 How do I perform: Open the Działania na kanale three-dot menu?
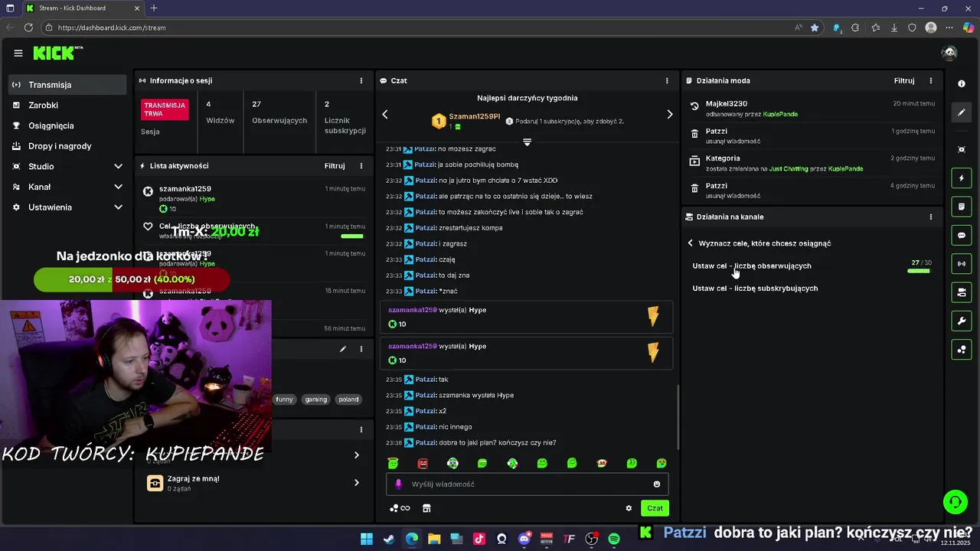point(931,217)
